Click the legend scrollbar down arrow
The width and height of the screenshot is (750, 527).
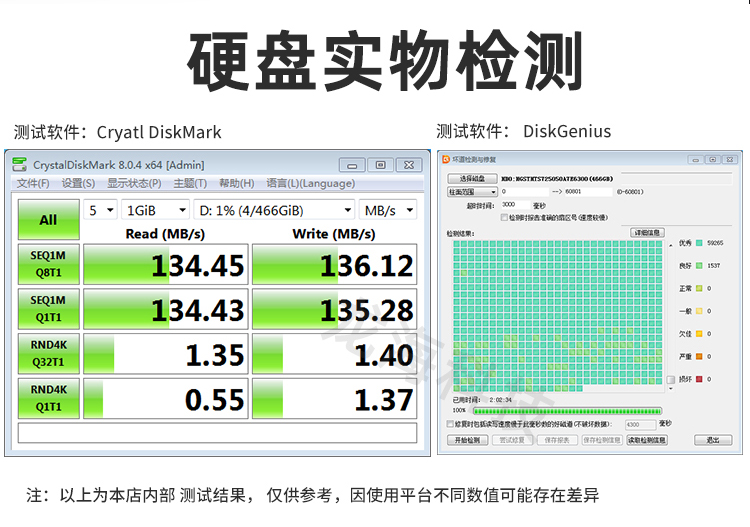click(x=671, y=389)
